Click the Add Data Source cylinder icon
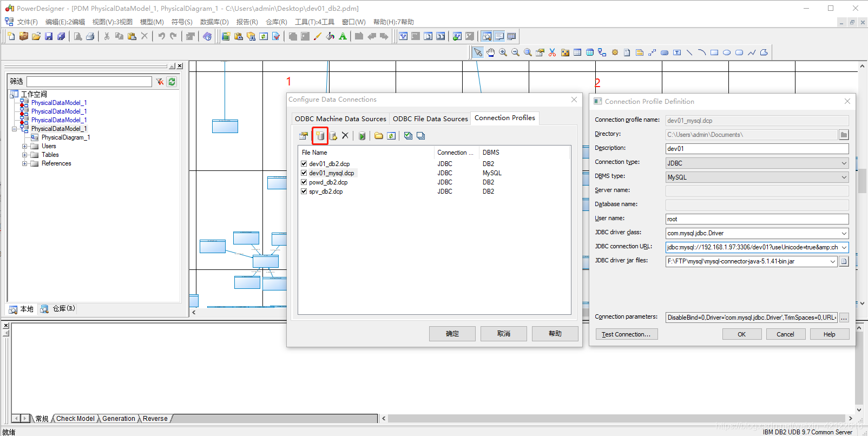This screenshot has width=868, height=436. [320, 136]
